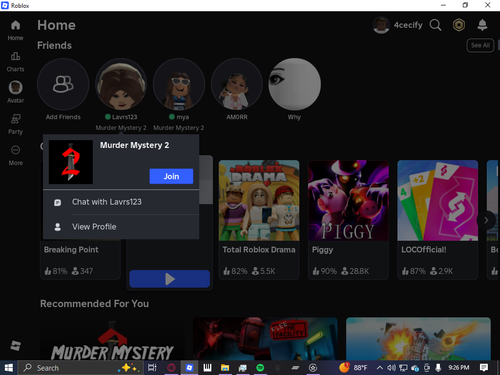Click Murder Mystery 2 game icon in popup
The height and width of the screenshot is (375, 500).
pyautogui.click(x=71, y=162)
